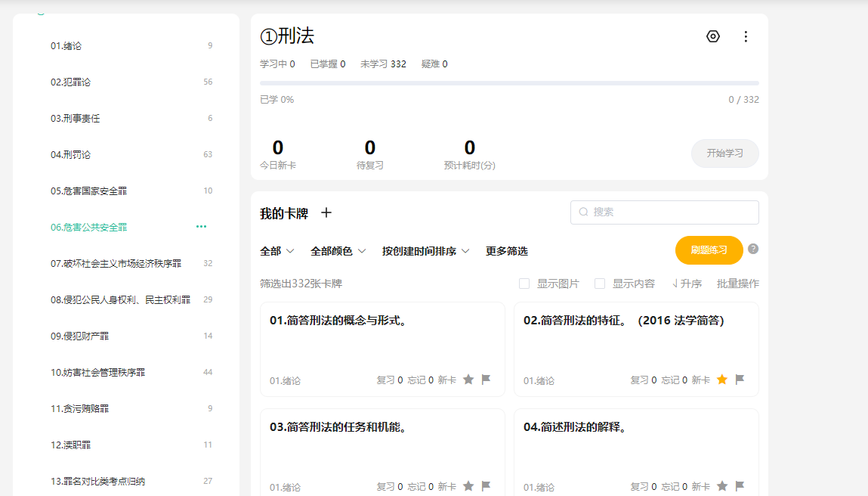868x496 pixels.
Task: Flag the card 04.简述刑法的解释
Action: pyautogui.click(x=740, y=486)
